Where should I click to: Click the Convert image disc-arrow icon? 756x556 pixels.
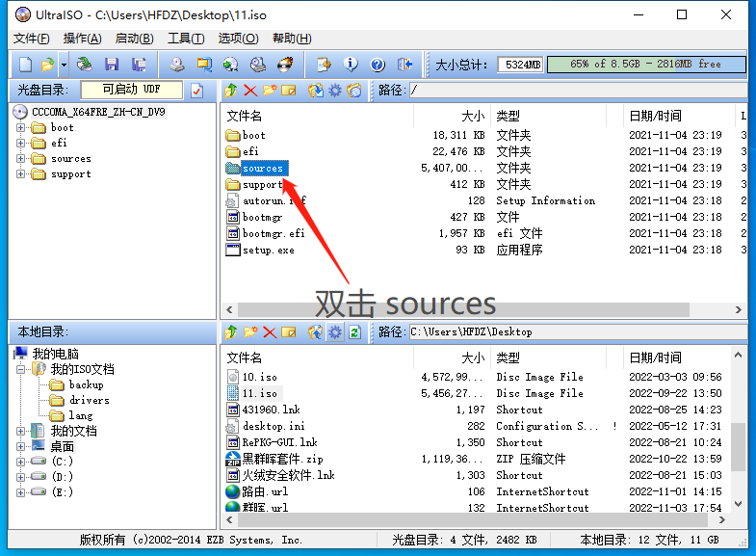coord(230,65)
